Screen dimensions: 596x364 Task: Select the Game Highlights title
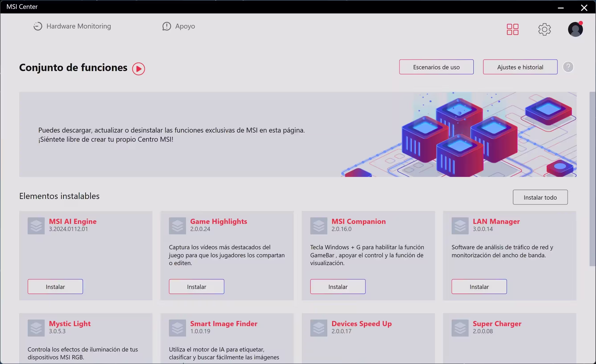218,221
